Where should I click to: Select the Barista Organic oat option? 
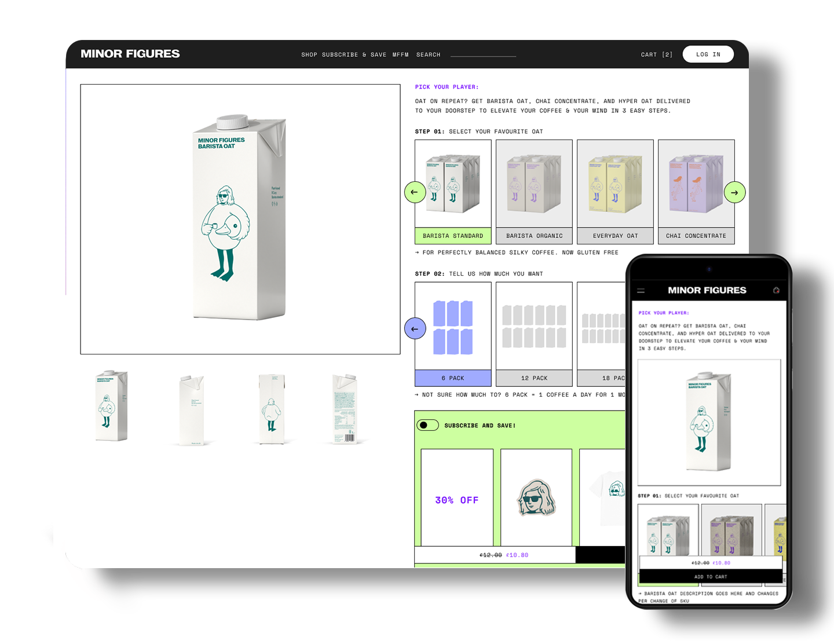pyautogui.click(x=534, y=192)
